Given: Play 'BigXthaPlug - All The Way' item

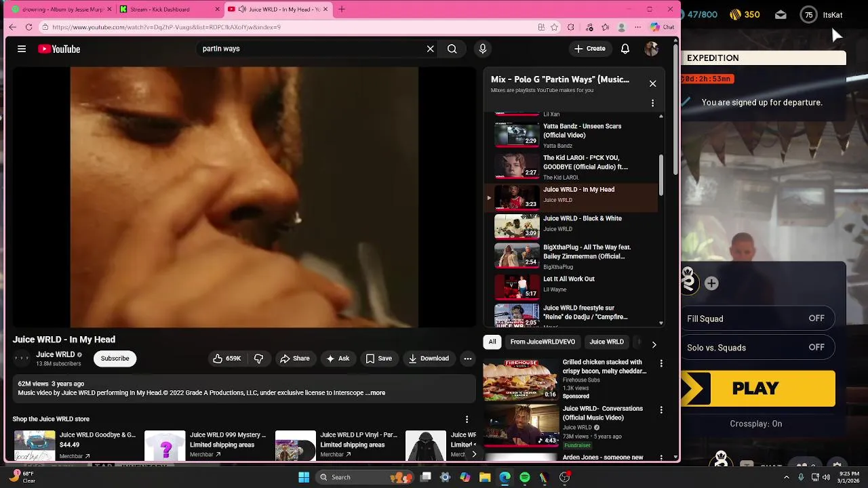Looking at the screenshot, I should (x=571, y=256).
